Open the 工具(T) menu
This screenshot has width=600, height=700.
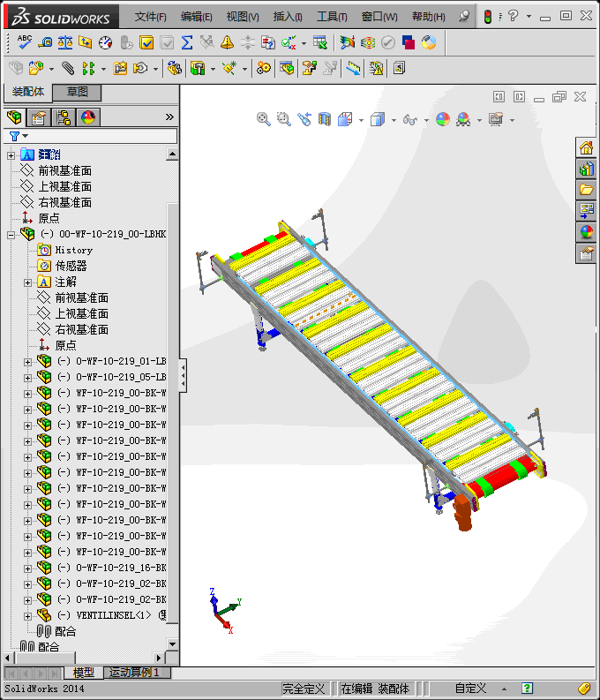(332, 17)
